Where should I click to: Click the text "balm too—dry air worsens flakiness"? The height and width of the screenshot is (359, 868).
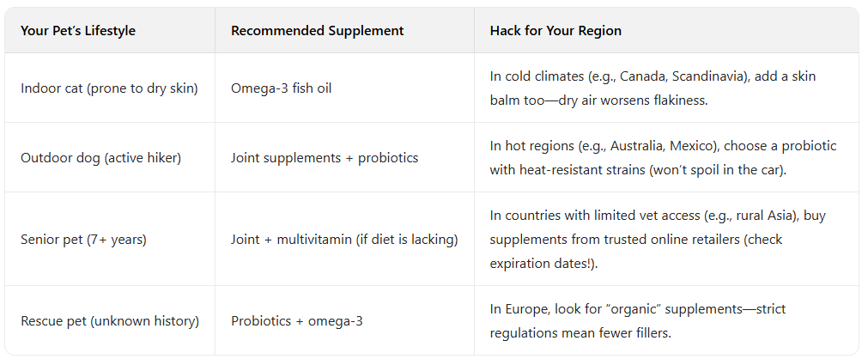pos(595,99)
